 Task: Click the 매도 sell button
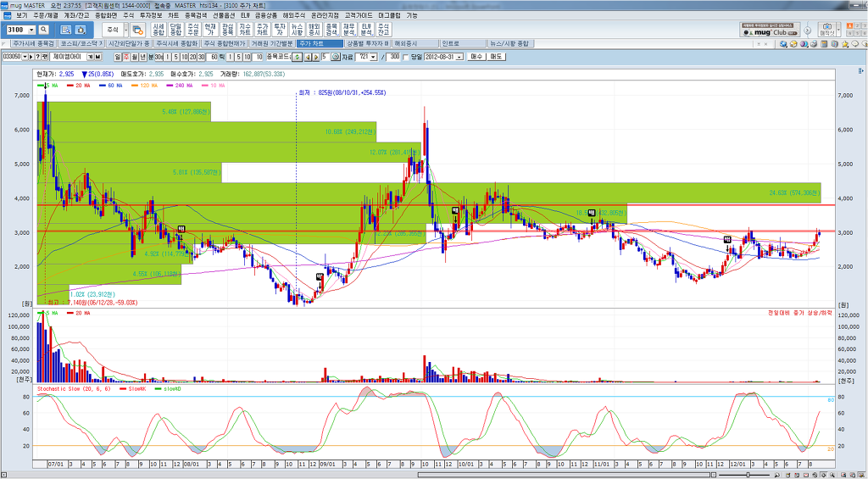(x=495, y=57)
